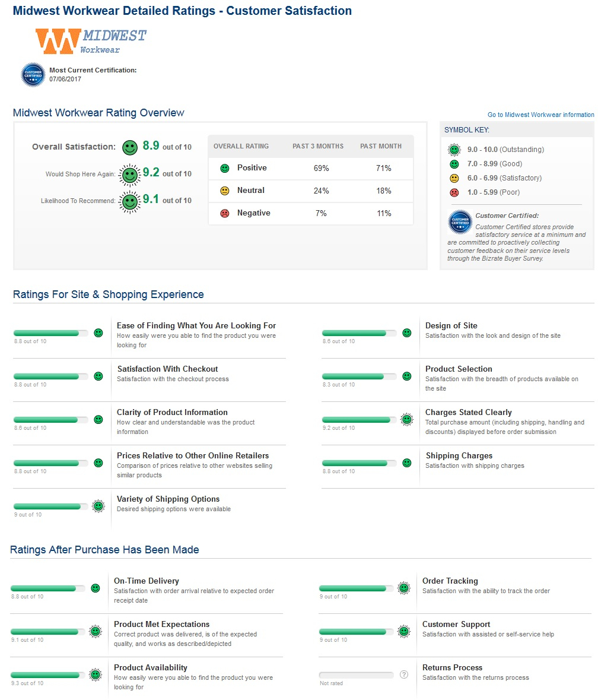The image size is (598, 700).
Task: Click the Ease of Finding rating bar
Action: [x=50, y=333]
